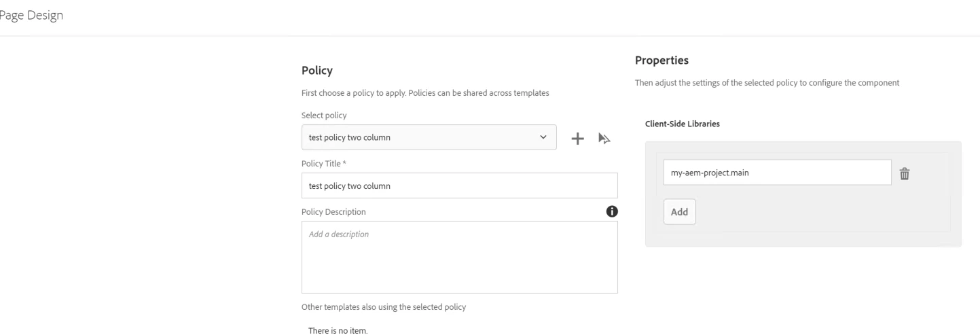Click the "Select policy" field label
Image resolution: width=980 pixels, height=335 pixels.
[323, 116]
